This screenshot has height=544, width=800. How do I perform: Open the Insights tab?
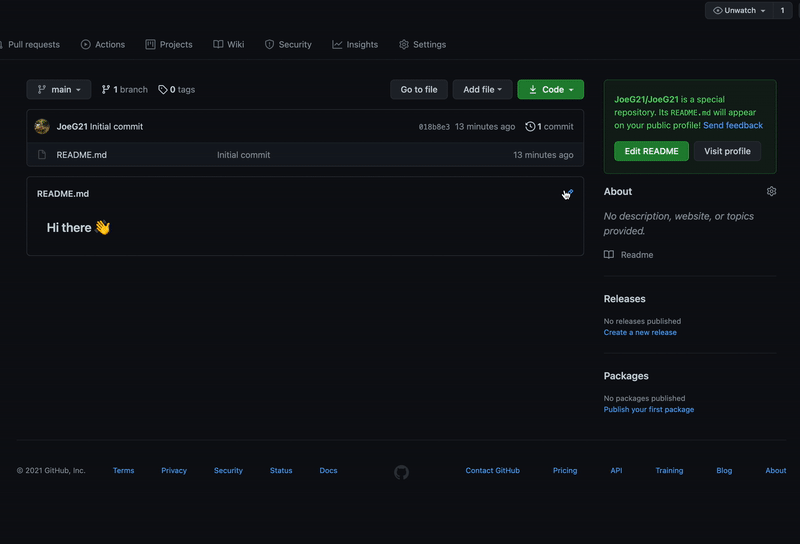pyautogui.click(x=355, y=44)
